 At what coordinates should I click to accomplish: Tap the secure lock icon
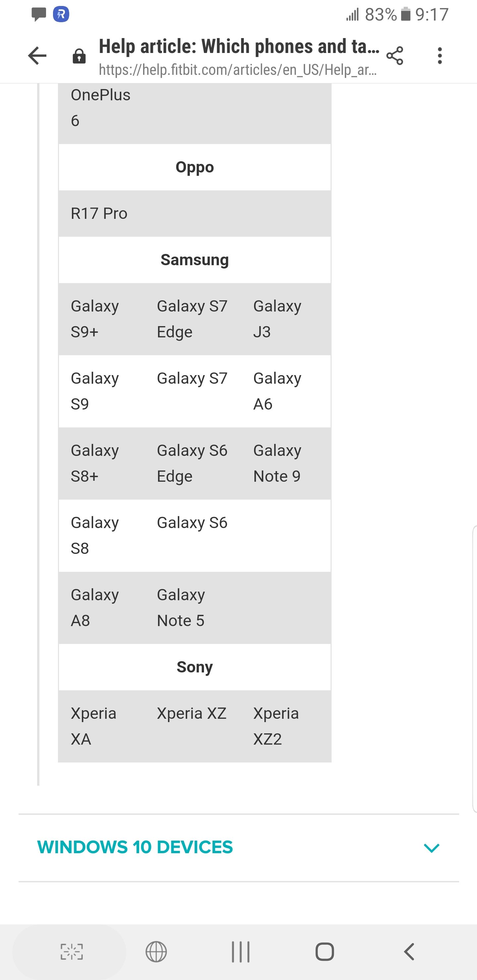point(79,56)
